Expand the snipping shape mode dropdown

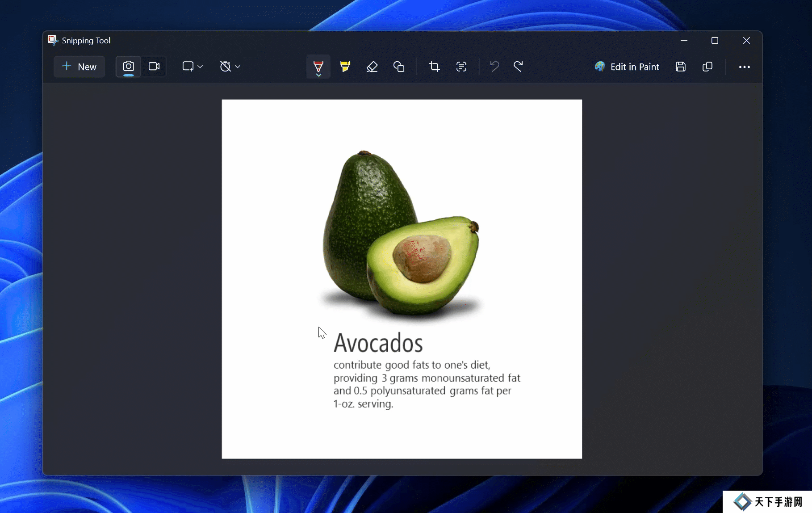pyautogui.click(x=193, y=67)
